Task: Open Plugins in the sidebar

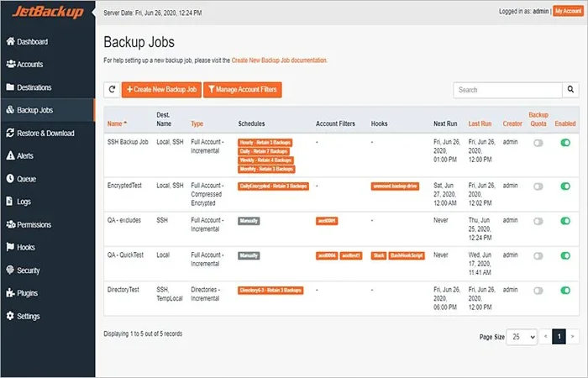Action: pos(28,293)
